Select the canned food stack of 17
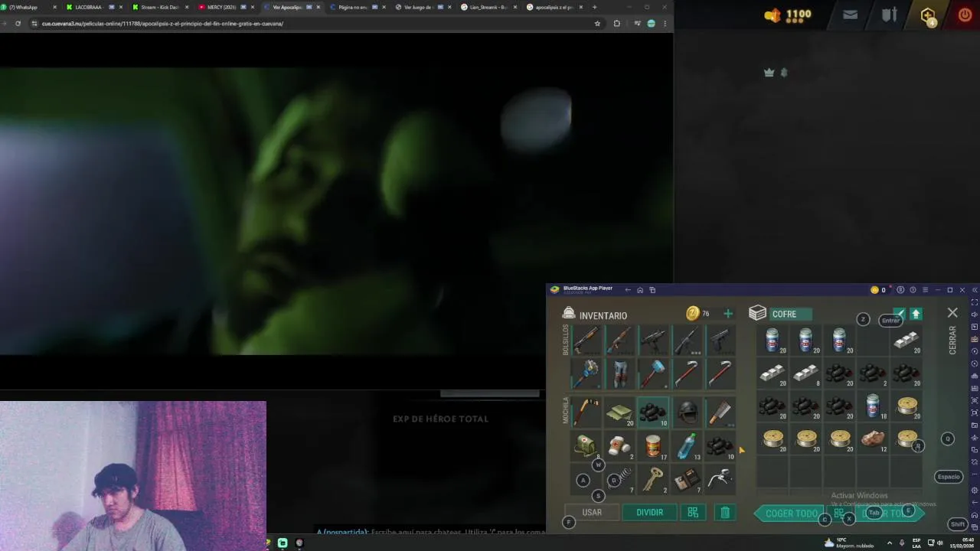This screenshot has height=551, width=980. click(653, 445)
